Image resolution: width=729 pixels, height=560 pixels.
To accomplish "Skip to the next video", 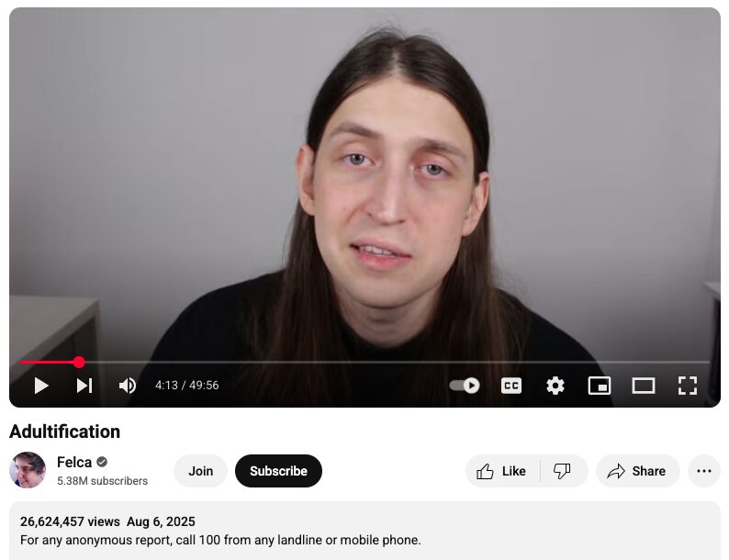I will tap(84, 386).
